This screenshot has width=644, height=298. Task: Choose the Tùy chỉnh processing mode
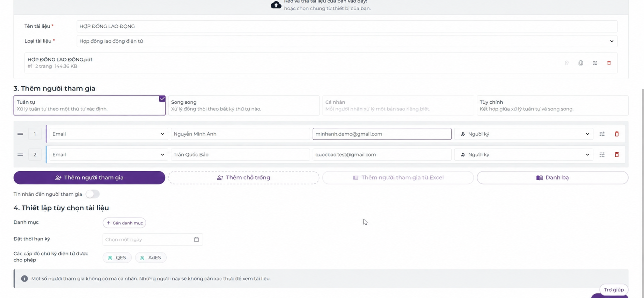click(552, 105)
